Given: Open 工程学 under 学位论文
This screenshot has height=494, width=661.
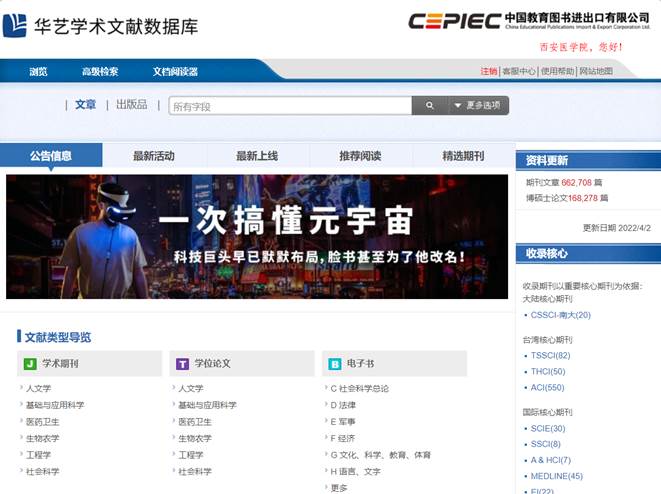Looking at the screenshot, I should point(191,455).
